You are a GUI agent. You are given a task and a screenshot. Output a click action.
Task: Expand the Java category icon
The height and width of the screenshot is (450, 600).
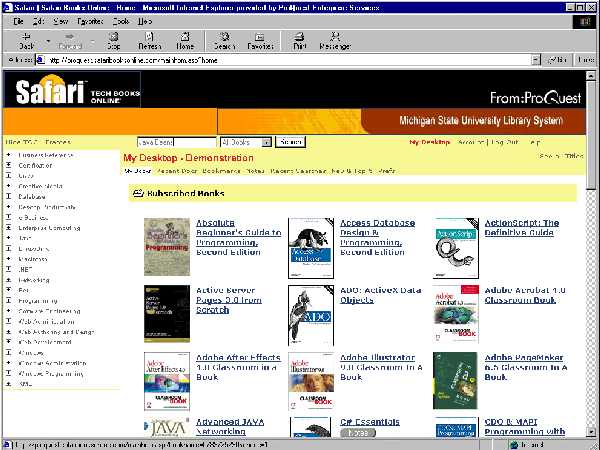click(8, 238)
